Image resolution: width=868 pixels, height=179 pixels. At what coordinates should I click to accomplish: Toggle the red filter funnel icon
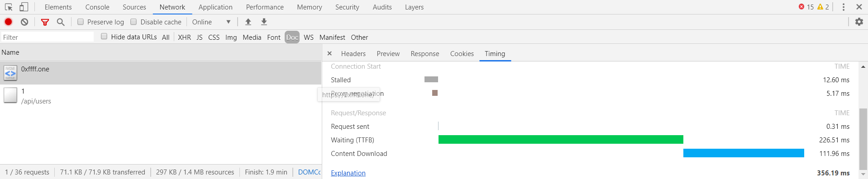coord(45,22)
